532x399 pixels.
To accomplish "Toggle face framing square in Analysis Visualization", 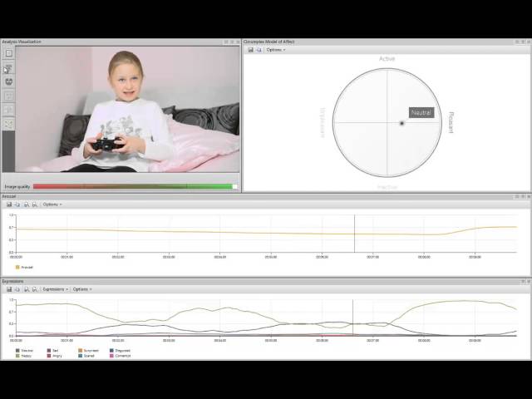I will 9,53.
